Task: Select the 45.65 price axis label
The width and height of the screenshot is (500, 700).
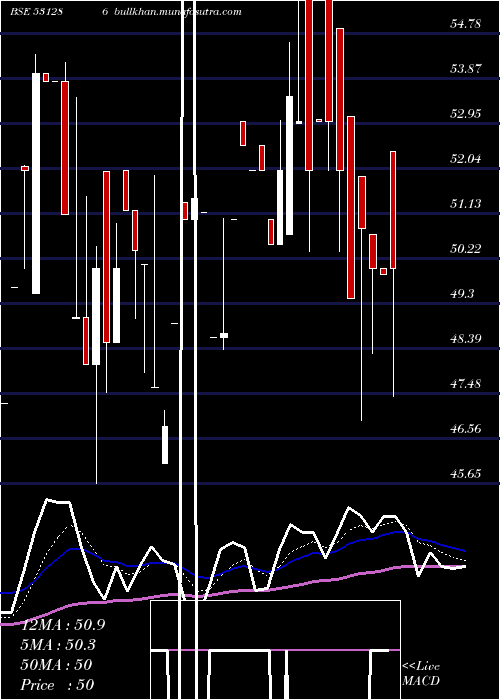Action: tap(466, 474)
